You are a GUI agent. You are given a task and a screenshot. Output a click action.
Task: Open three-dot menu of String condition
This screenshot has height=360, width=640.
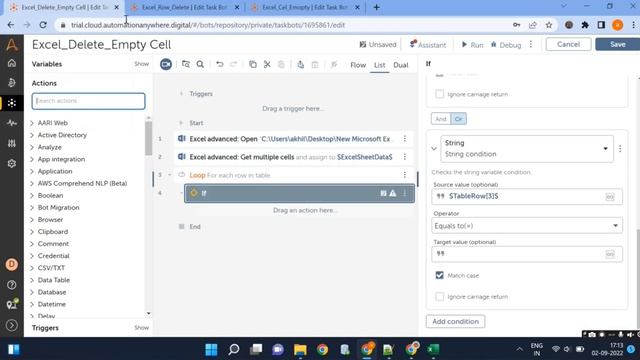620,149
